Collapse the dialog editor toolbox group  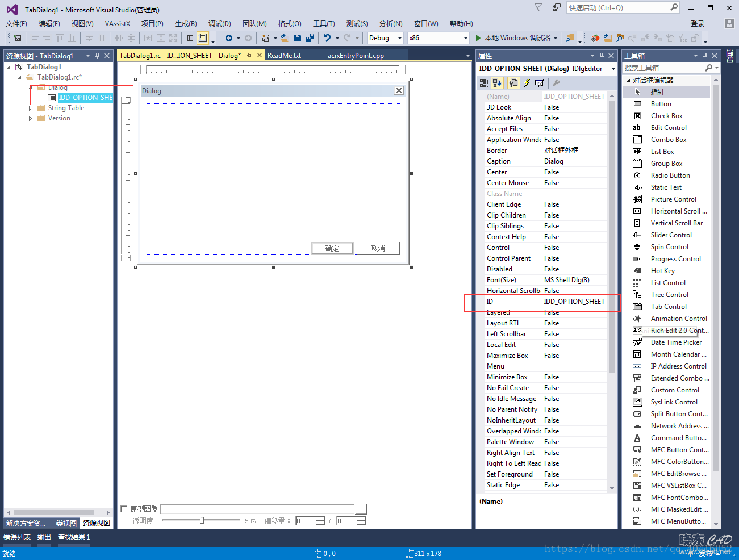pyautogui.click(x=628, y=81)
